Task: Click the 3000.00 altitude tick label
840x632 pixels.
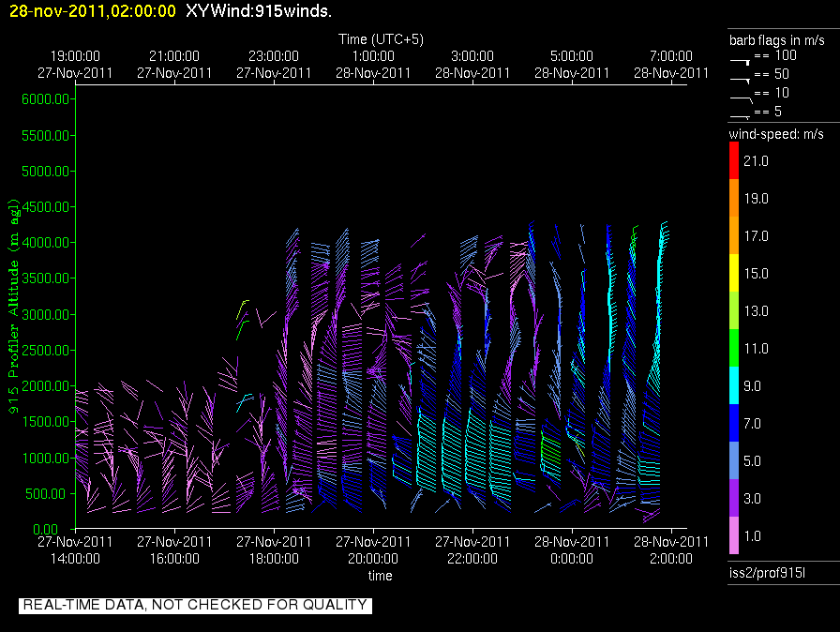Action: [x=46, y=314]
